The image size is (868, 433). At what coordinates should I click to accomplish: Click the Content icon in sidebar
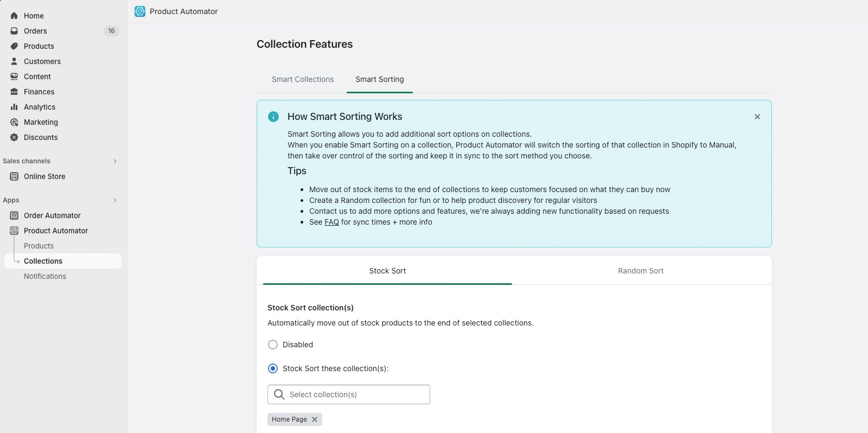pos(14,77)
